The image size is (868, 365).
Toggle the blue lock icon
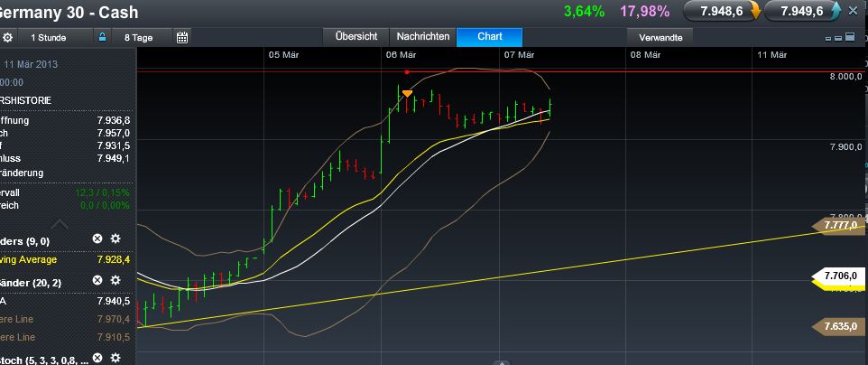point(102,37)
